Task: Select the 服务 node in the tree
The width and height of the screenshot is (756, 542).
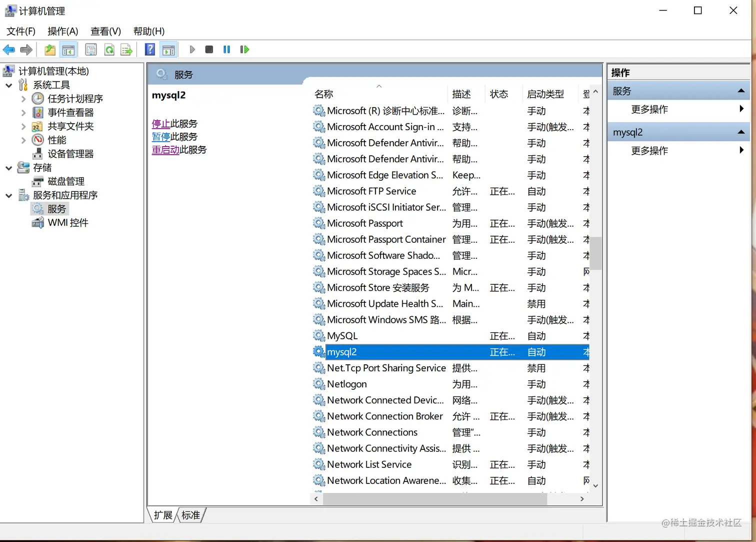Action: pyautogui.click(x=56, y=209)
